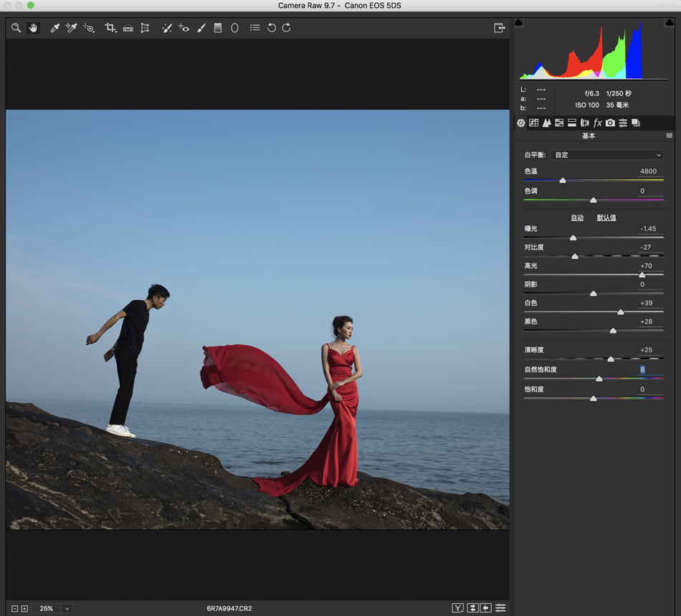Select the Color Sampler tool
The height and width of the screenshot is (616, 681).
[71, 28]
